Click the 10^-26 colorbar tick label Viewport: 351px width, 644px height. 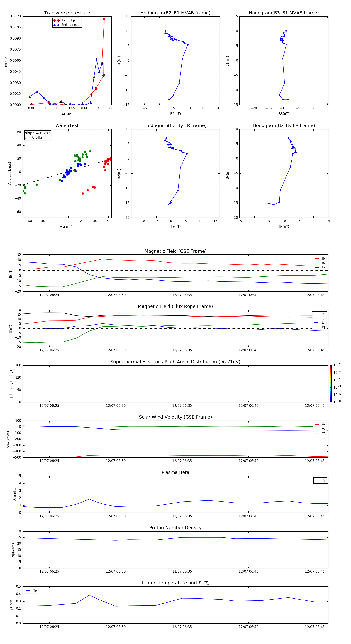[x=337, y=365]
